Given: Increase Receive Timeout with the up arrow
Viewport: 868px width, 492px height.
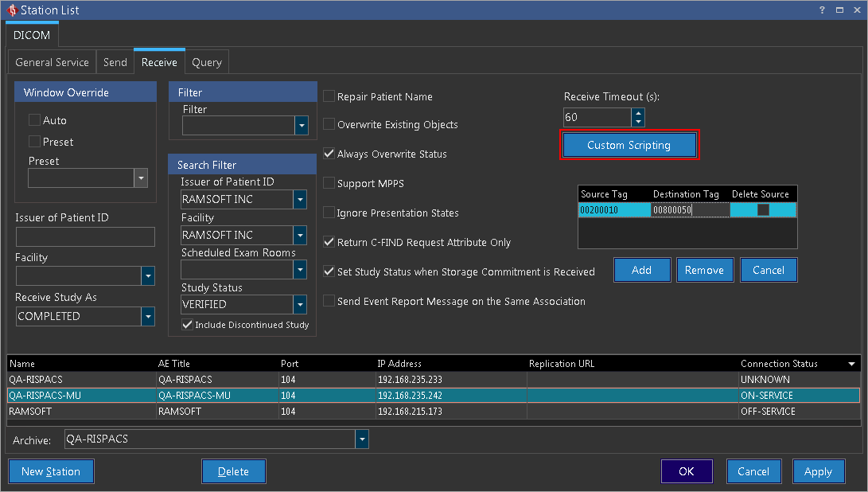Looking at the screenshot, I should click(x=637, y=113).
